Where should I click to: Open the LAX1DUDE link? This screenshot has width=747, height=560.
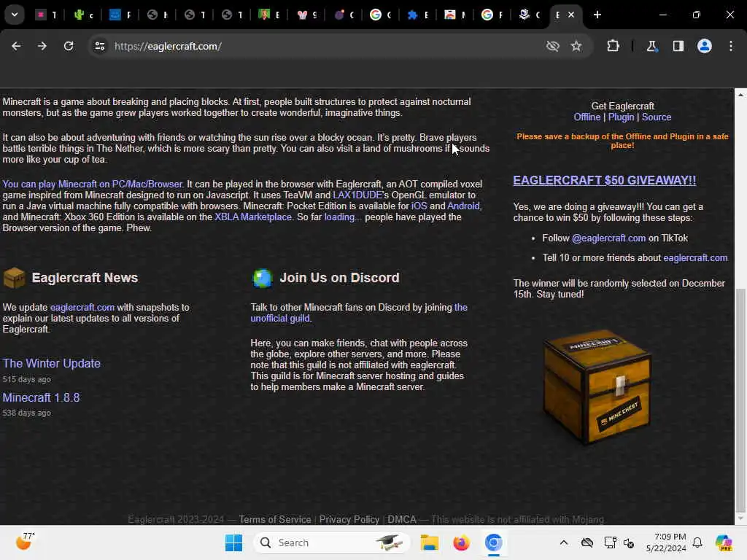pos(357,195)
